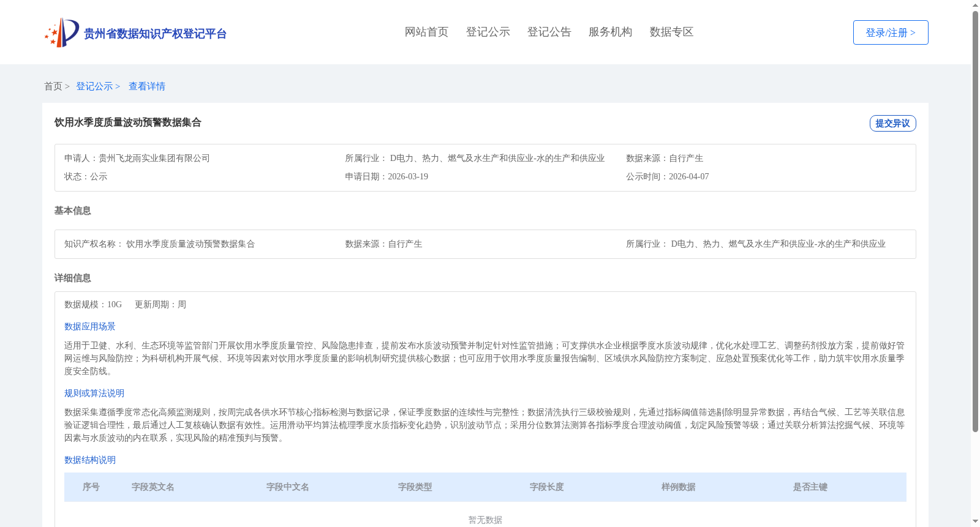Open 数据专区 navigation item
Image resolution: width=980 pixels, height=527 pixels.
pos(671,32)
